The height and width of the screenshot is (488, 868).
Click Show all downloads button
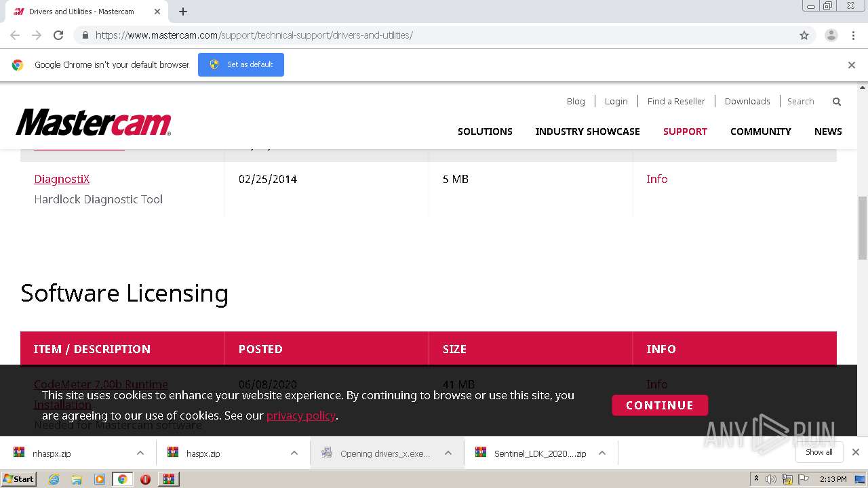pos(819,452)
